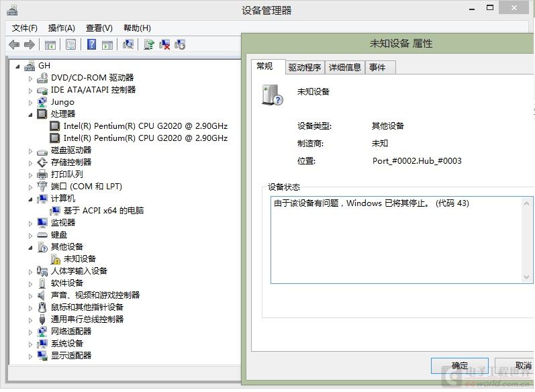Click the 监视器 monitor icon
535x392 pixels.
(x=42, y=223)
